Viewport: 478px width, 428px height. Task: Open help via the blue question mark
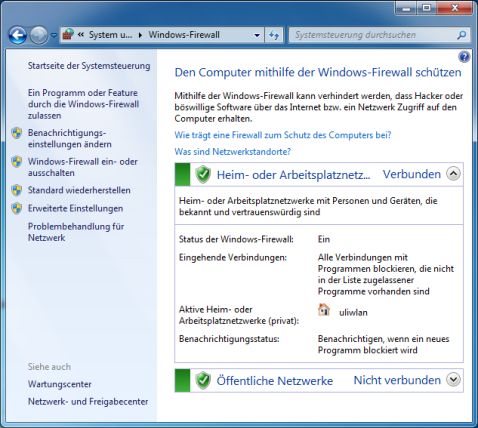point(464,57)
